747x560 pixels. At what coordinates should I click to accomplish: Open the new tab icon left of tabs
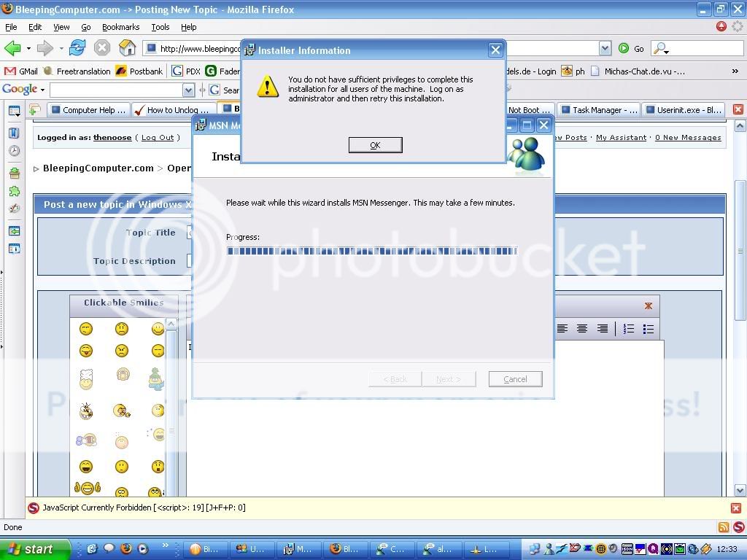[34, 110]
